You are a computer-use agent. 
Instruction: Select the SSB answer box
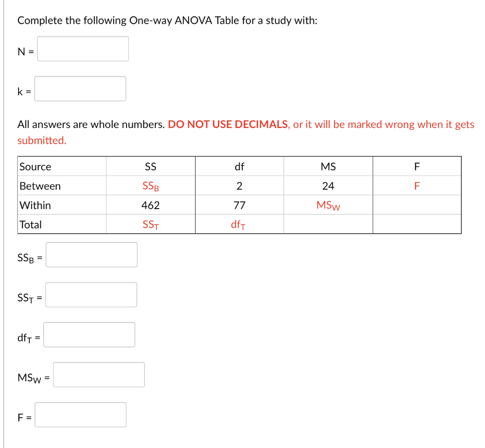(x=91, y=255)
